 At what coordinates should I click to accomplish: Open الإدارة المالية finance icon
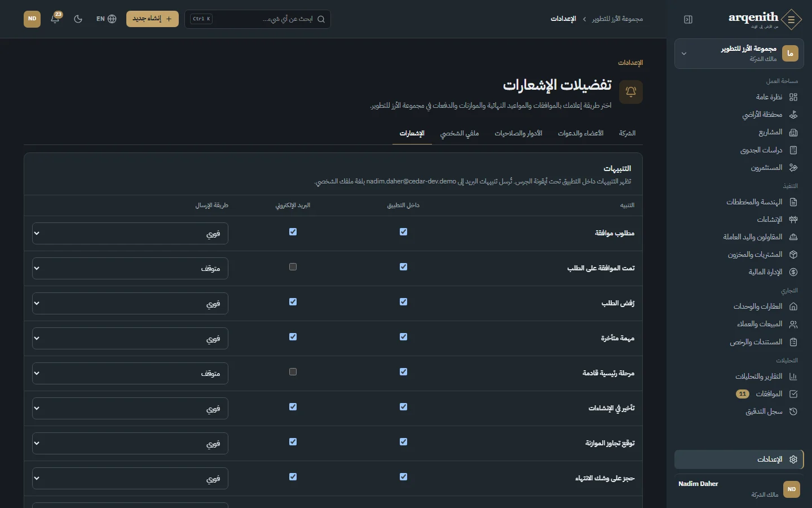pos(793,272)
